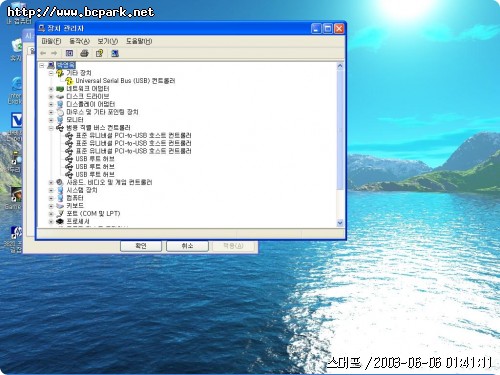The width and height of the screenshot is (500, 375).
Task: Select the "디스플레이 어댑터" label
Action: point(91,104)
